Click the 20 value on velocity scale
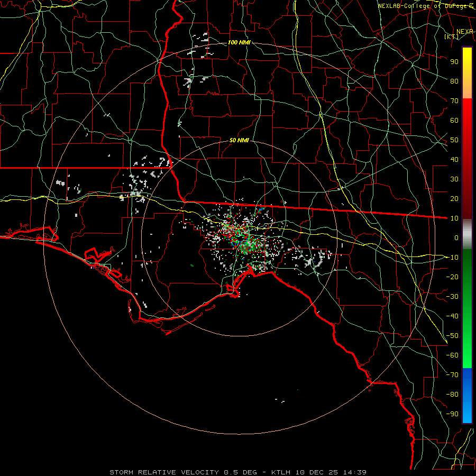This screenshot has width=476, height=476. (454, 198)
